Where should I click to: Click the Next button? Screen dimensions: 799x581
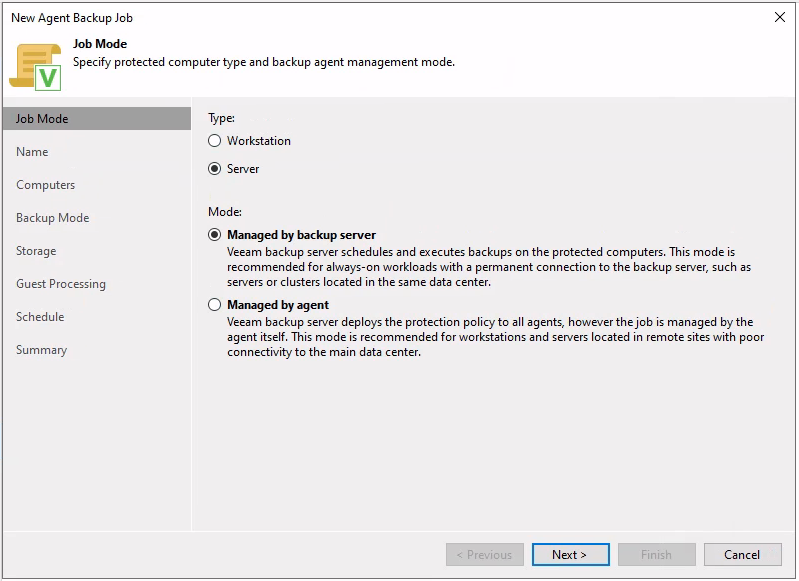[571, 554]
